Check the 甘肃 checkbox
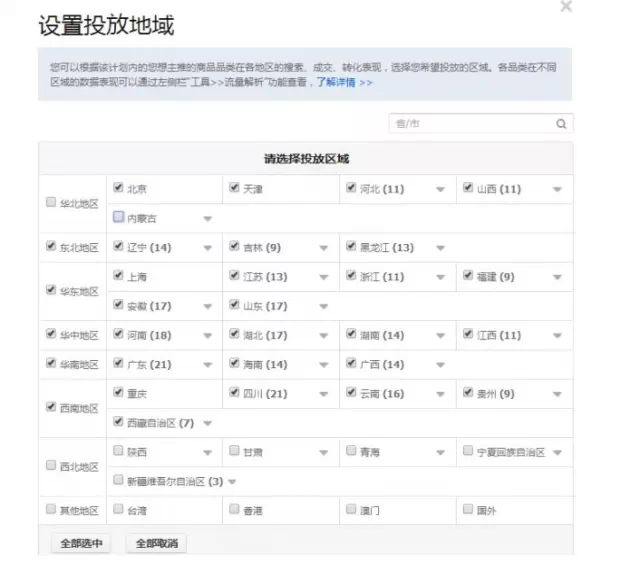Viewport: 640px width, 575px height. 234,451
